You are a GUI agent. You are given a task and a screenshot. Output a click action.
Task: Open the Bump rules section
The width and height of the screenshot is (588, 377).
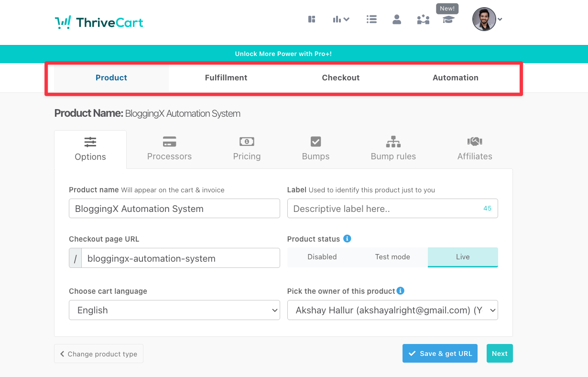[393, 149]
